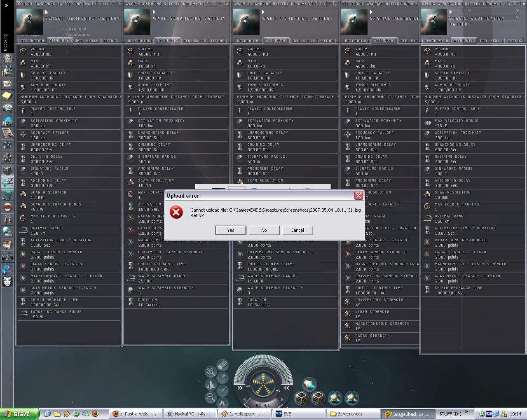Open the journal paper-and-pen sidebar icon
Screen dimensions: 527x420
point(7,133)
